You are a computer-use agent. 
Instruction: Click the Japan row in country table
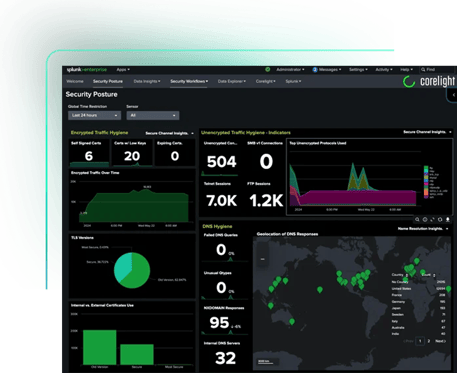click(418, 308)
